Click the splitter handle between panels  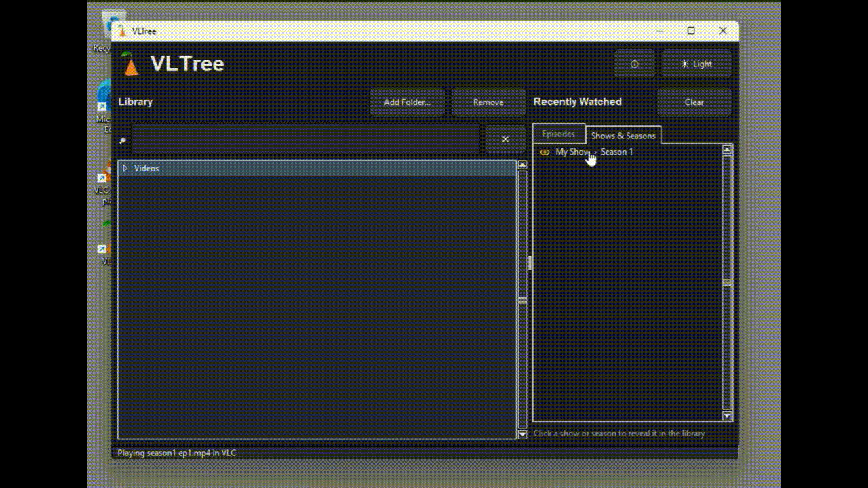(x=530, y=263)
